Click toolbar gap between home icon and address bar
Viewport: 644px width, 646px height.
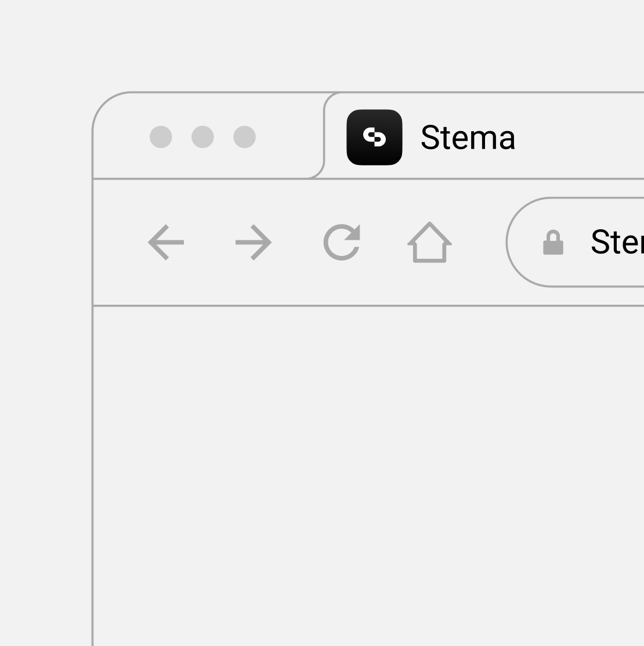pyautogui.click(x=479, y=242)
